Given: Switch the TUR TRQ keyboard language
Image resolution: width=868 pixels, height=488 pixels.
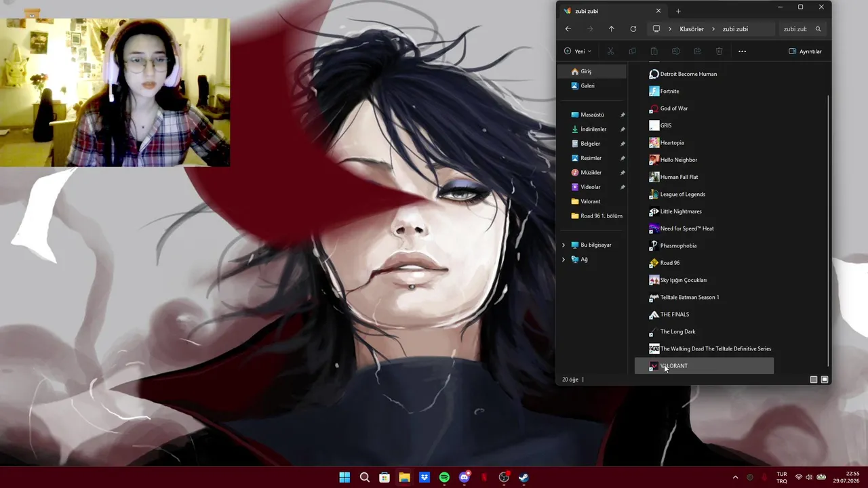Looking at the screenshot, I should 782,477.
